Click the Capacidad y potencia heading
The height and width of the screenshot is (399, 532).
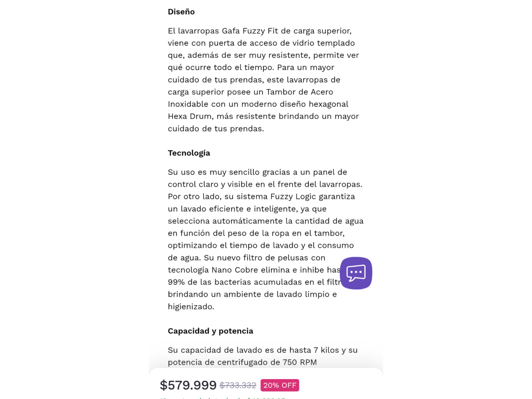pos(210,331)
